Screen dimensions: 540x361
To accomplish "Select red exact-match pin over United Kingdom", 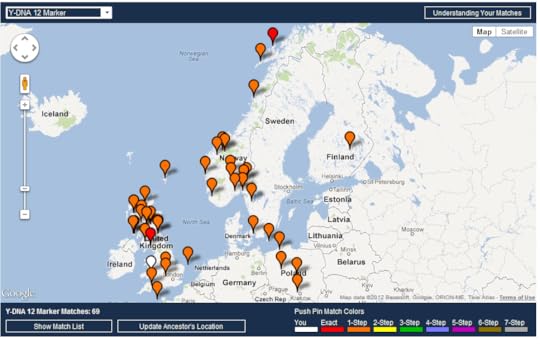I will [150, 235].
